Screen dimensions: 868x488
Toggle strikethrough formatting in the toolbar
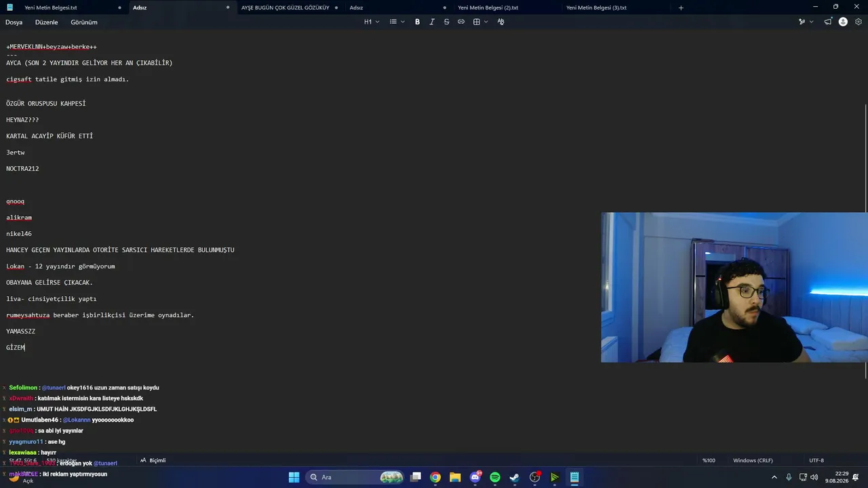coord(446,22)
